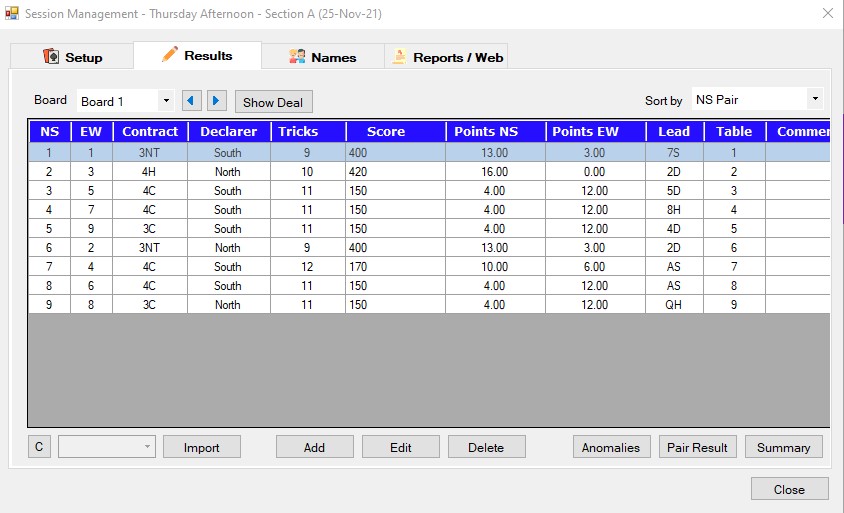The height and width of the screenshot is (513, 844).
Task: Click the Show Deal button
Action: pyautogui.click(x=275, y=102)
